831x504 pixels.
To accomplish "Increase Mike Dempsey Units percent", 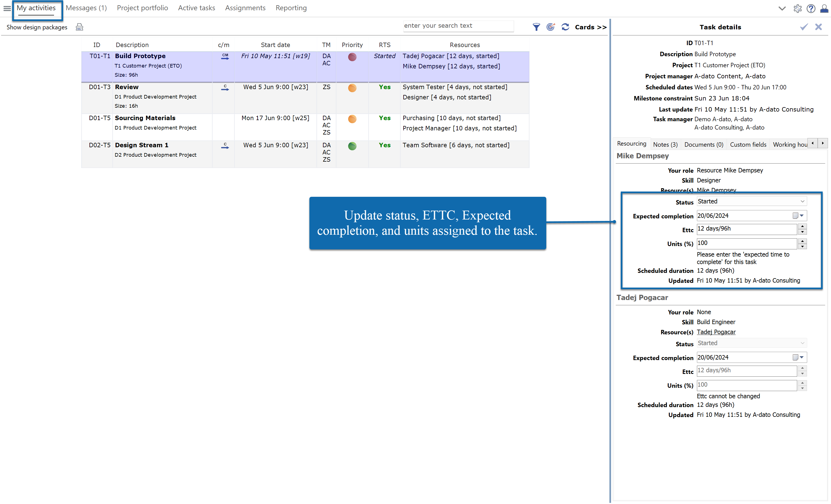I will (x=803, y=241).
